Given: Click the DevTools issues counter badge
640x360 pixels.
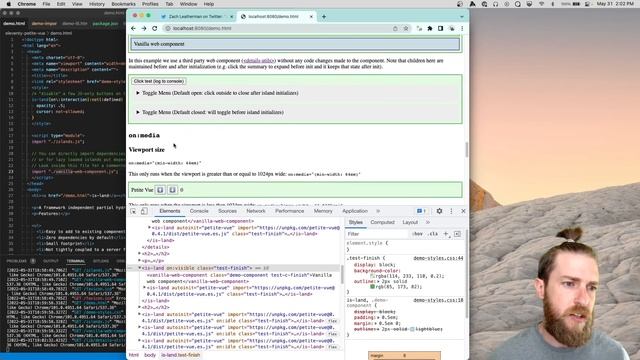Looking at the screenshot, I should tap(421, 211).
